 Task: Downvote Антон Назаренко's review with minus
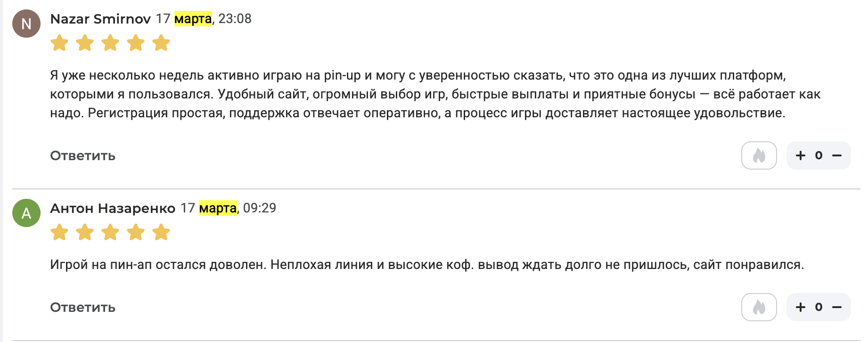tap(837, 307)
